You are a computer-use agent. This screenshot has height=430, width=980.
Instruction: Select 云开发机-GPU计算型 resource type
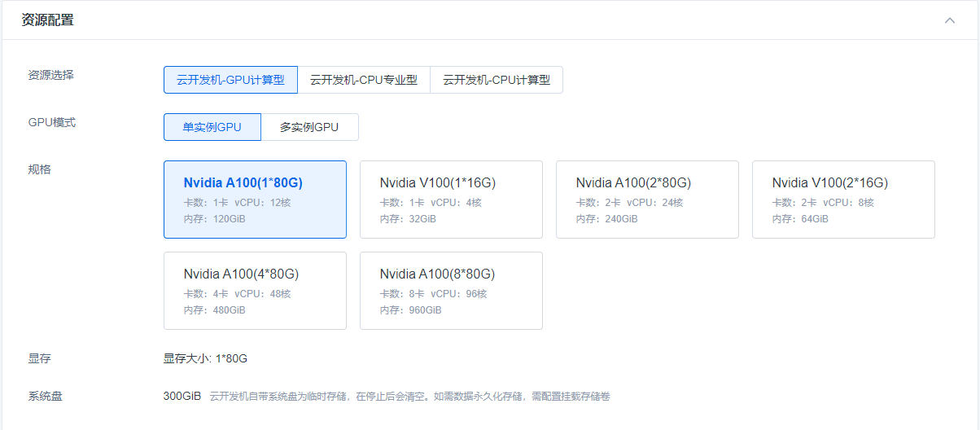[230, 80]
